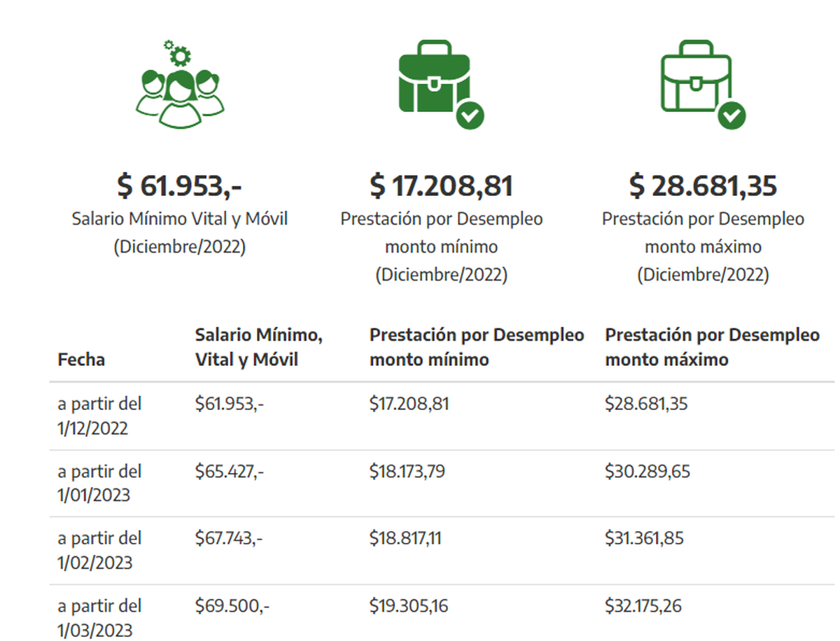Click the Prestación por Desempleo monto máximo header
Screen dimensions: 840x641
[712, 347]
